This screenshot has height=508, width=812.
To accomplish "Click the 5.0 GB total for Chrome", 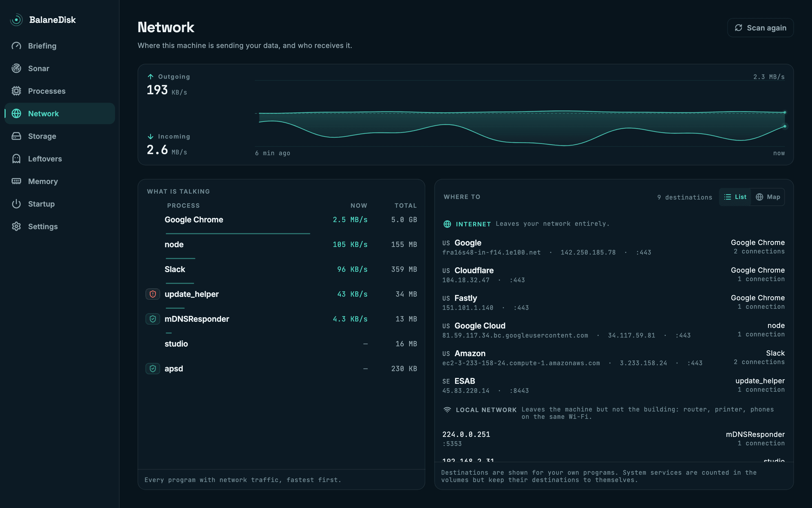I will pyautogui.click(x=404, y=220).
